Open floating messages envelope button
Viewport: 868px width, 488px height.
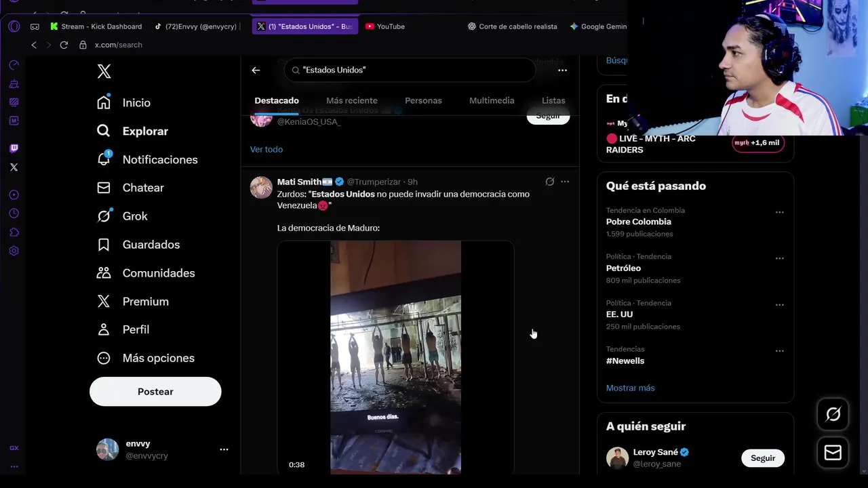tap(833, 453)
